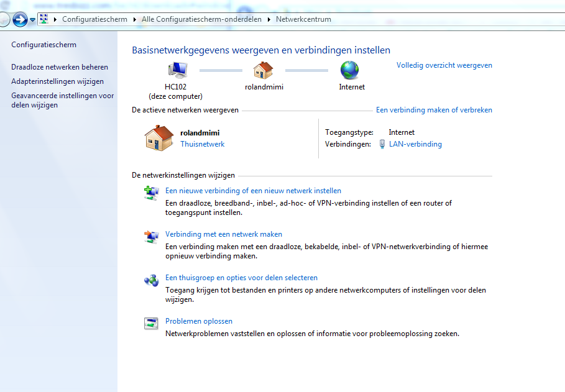The image size is (565, 392).
Task: Click the homegroup sharing options icon
Action: [151, 280]
